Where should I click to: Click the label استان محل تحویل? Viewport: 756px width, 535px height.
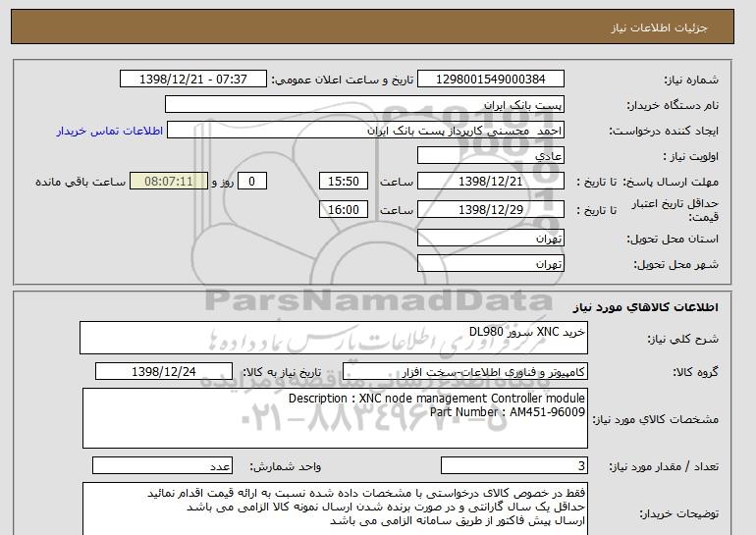click(x=673, y=239)
